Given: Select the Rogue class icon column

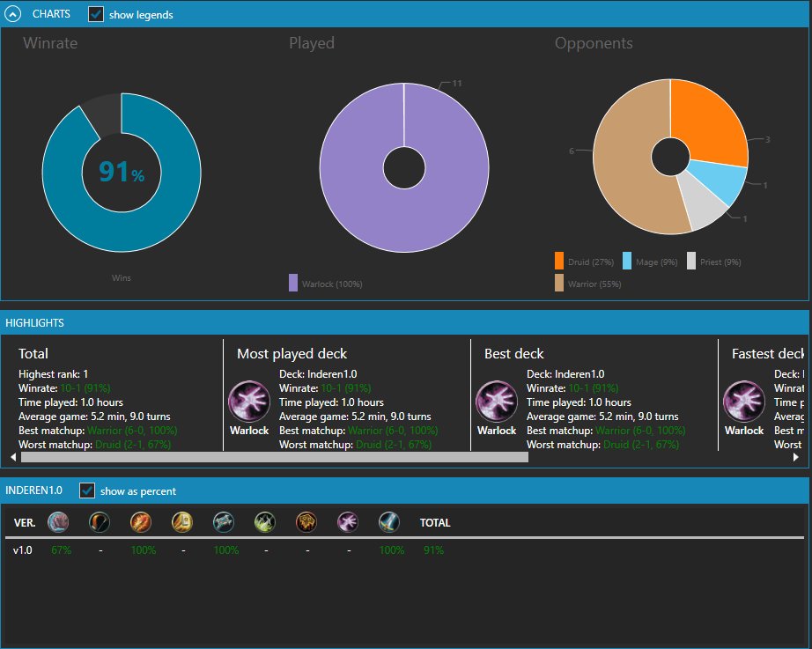Looking at the screenshot, I should pos(265,522).
